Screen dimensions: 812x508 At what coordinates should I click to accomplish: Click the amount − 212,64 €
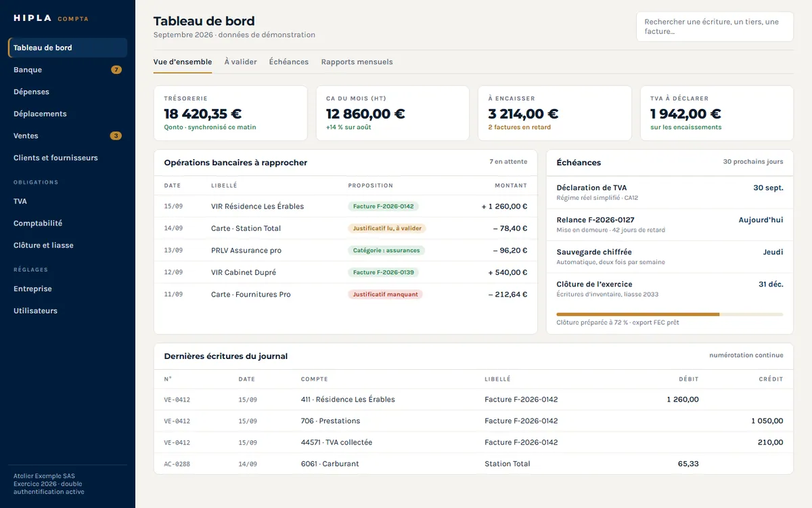pyautogui.click(x=507, y=295)
